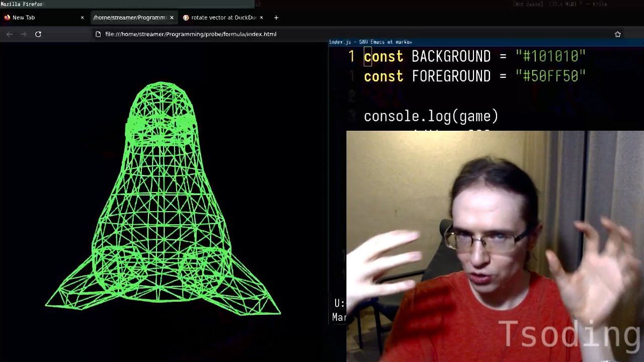Close the DuckDuckGo search tab
The height and width of the screenshot is (362, 644).
coord(261,18)
